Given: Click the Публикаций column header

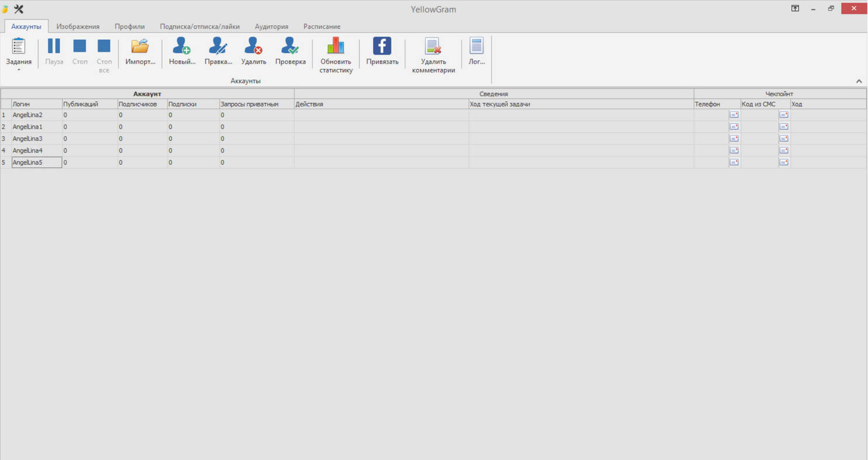Looking at the screenshot, I should click(x=89, y=104).
